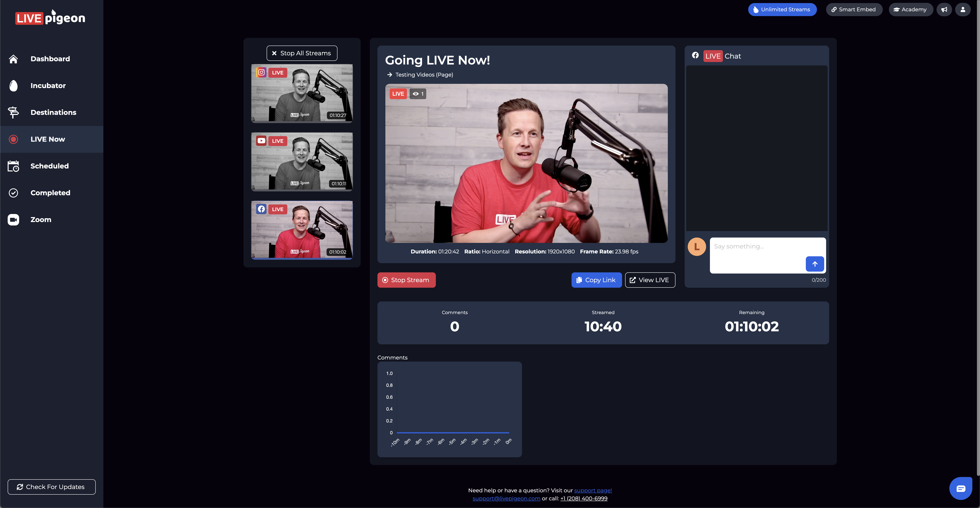Screen dimensions: 980x508
Task: Click the Unlimited Streams pill button
Action: 782,10
